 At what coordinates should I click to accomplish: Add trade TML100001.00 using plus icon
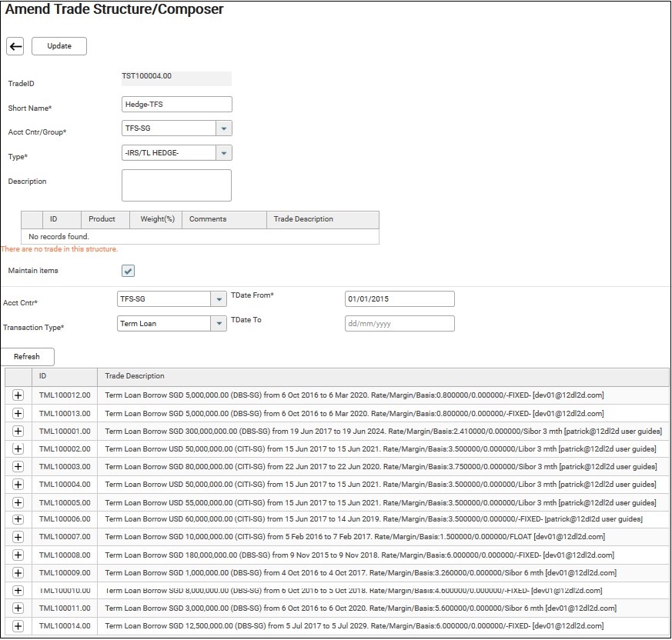click(x=18, y=431)
